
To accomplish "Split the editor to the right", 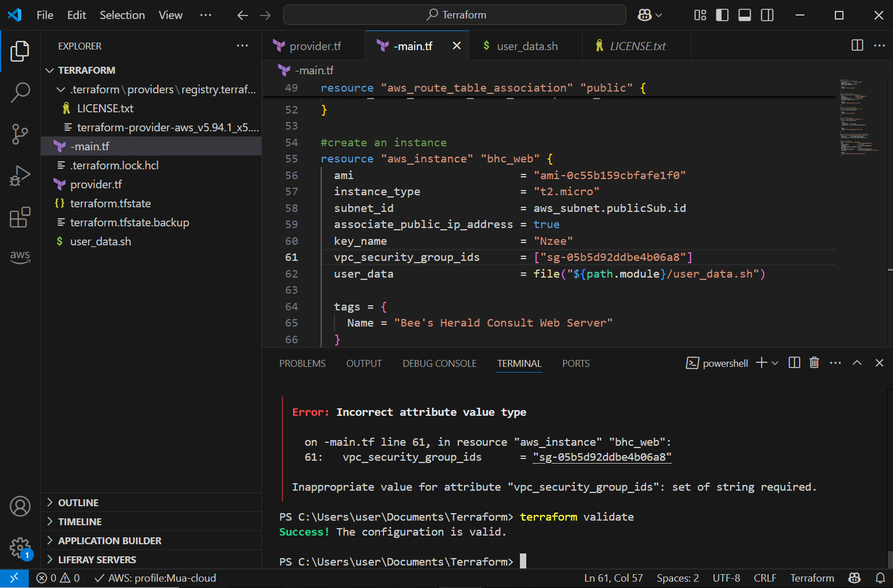I will [x=857, y=45].
